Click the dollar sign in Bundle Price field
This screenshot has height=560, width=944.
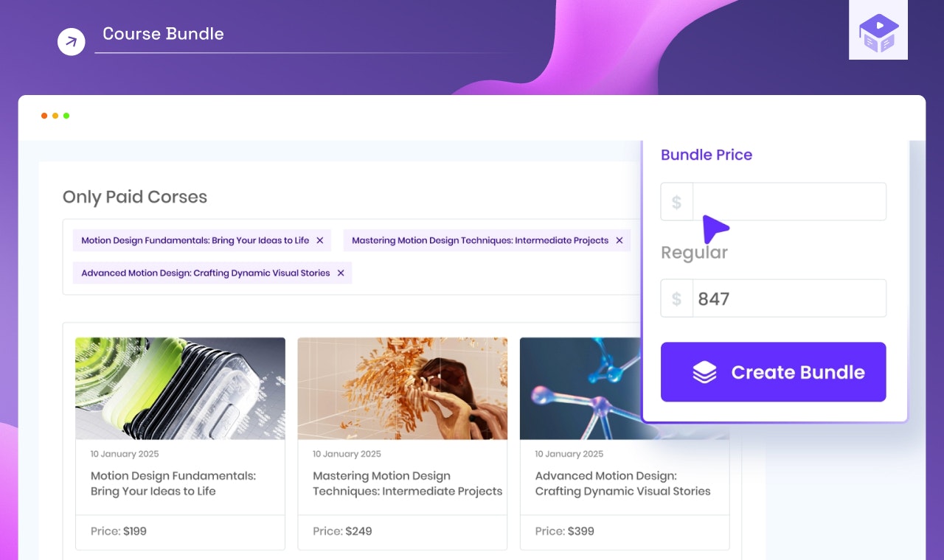677,202
